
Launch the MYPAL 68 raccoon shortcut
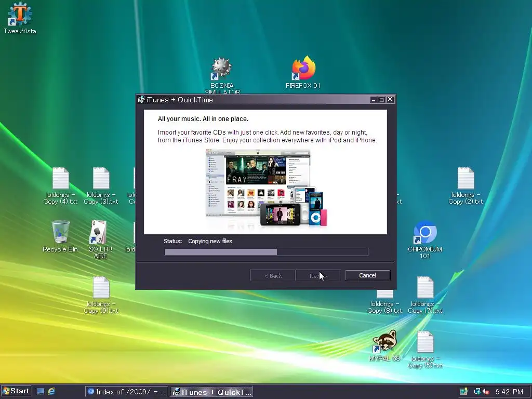[384, 345]
